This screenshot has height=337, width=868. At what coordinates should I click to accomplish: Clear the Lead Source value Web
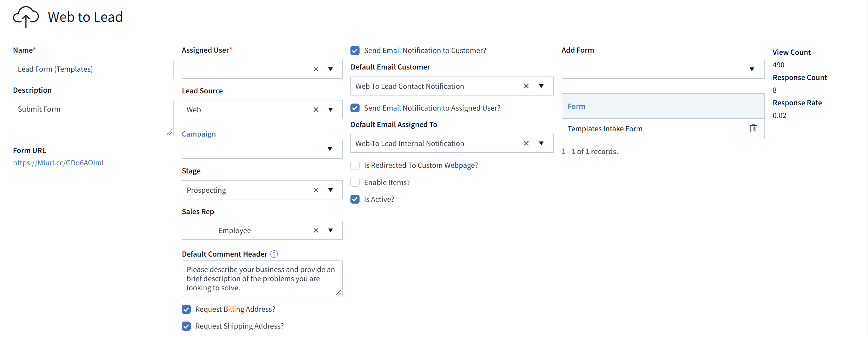coord(316,110)
